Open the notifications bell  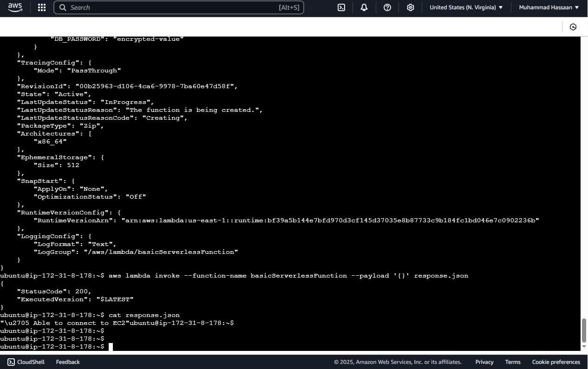click(364, 7)
